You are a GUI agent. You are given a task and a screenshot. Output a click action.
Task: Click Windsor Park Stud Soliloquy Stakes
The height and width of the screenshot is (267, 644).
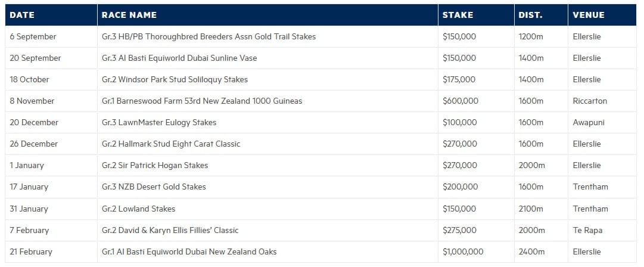(x=175, y=79)
